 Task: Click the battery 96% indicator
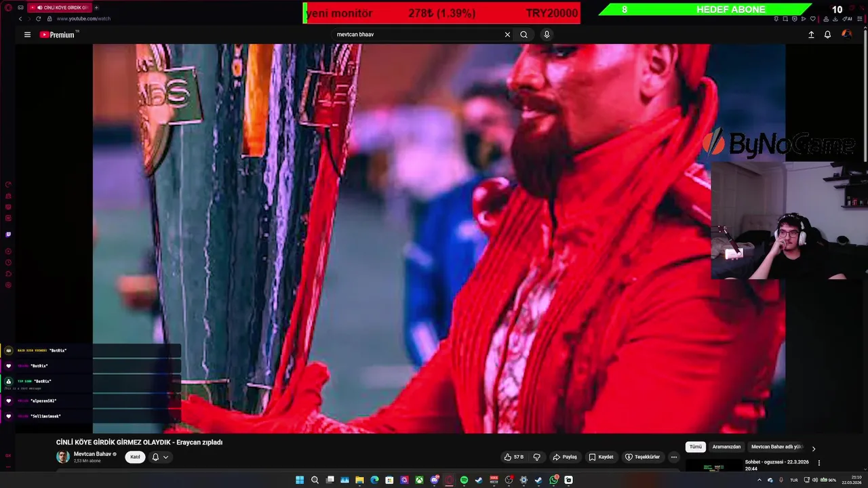click(x=828, y=480)
